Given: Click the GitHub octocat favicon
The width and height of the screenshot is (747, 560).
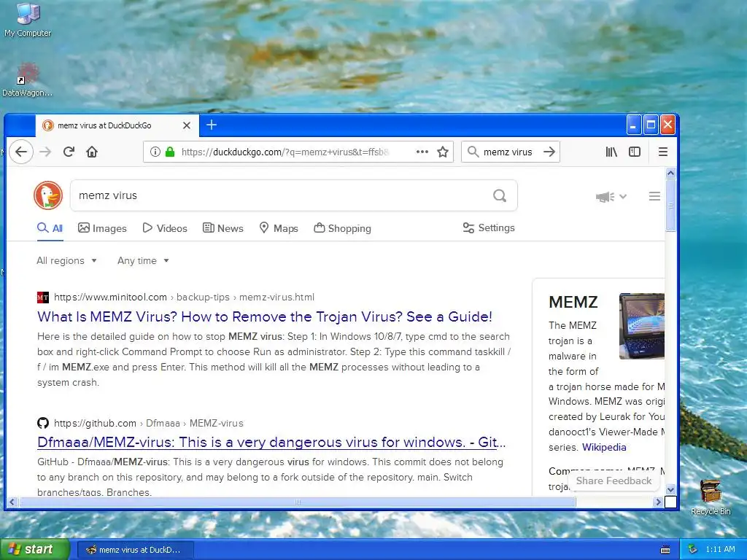Looking at the screenshot, I should [43, 423].
